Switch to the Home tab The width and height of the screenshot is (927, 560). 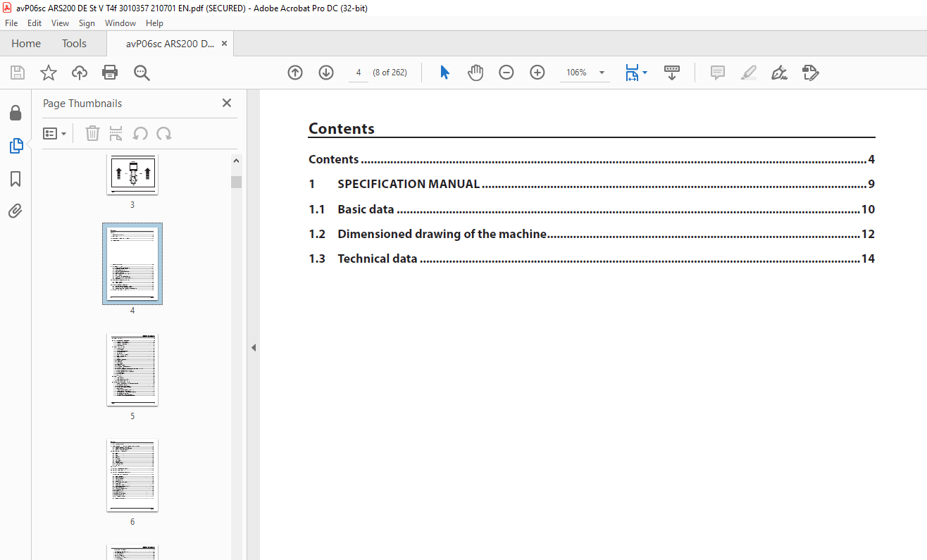[26, 44]
